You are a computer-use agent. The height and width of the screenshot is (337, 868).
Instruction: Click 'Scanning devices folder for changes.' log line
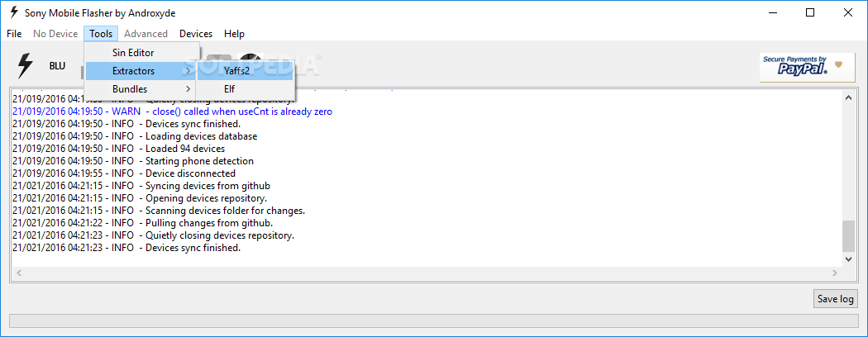[x=159, y=211]
